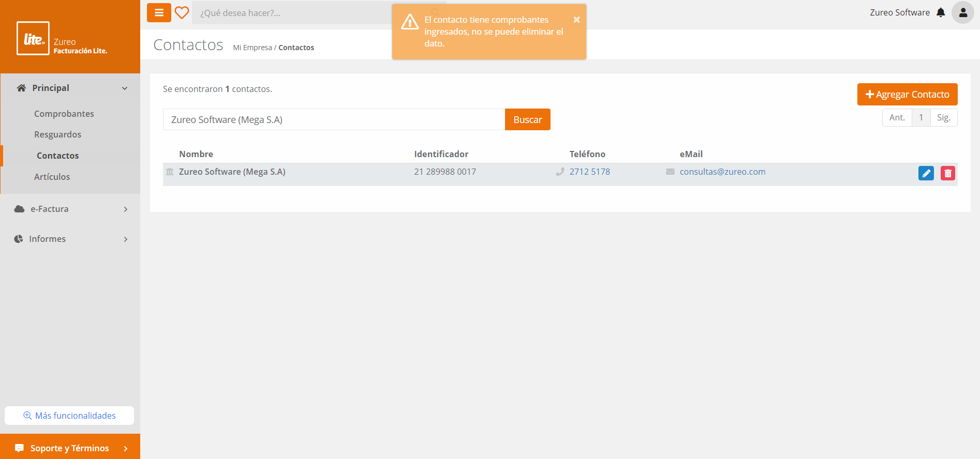
Task: Open Resguardos in the sidebar
Action: point(58,134)
